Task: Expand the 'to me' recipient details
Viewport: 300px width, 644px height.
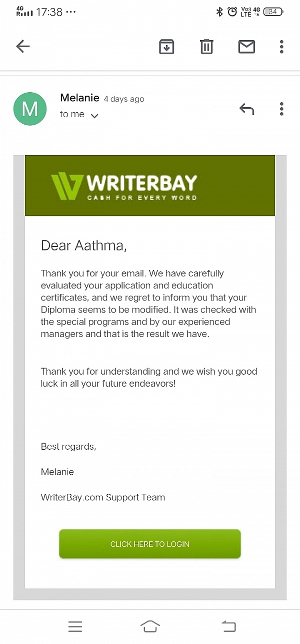Action: click(x=72, y=114)
